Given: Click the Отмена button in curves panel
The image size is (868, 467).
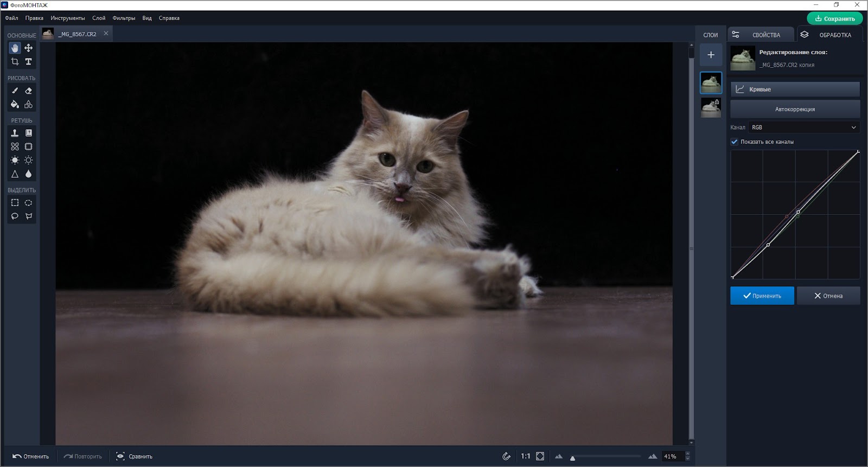Looking at the screenshot, I should pos(828,296).
